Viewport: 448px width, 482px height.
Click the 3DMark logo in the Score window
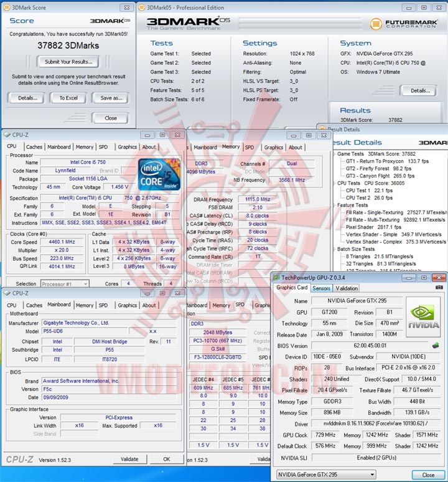(x=110, y=21)
